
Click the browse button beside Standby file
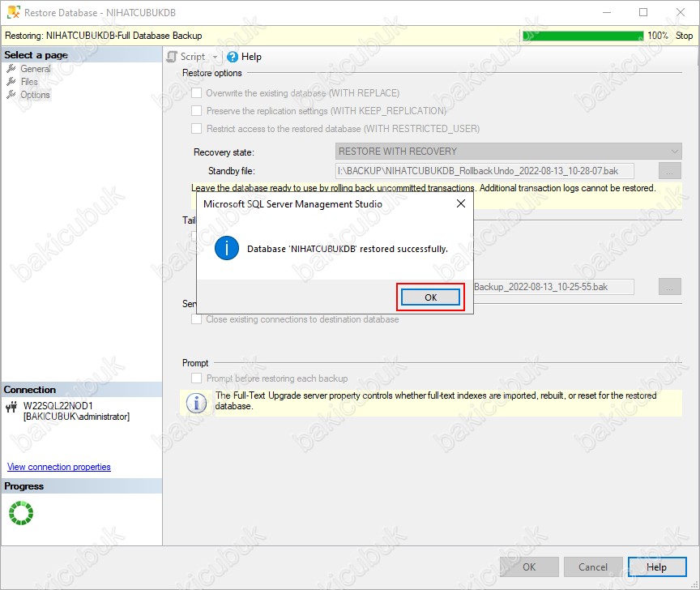(670, 171)
